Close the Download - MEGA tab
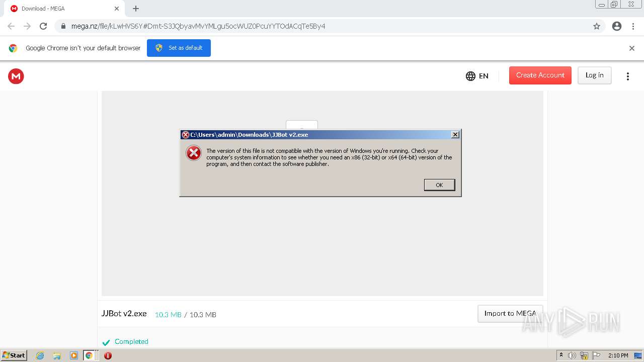Screen dimensions: 644x362 pyautogui.click(x=116, y=9)
